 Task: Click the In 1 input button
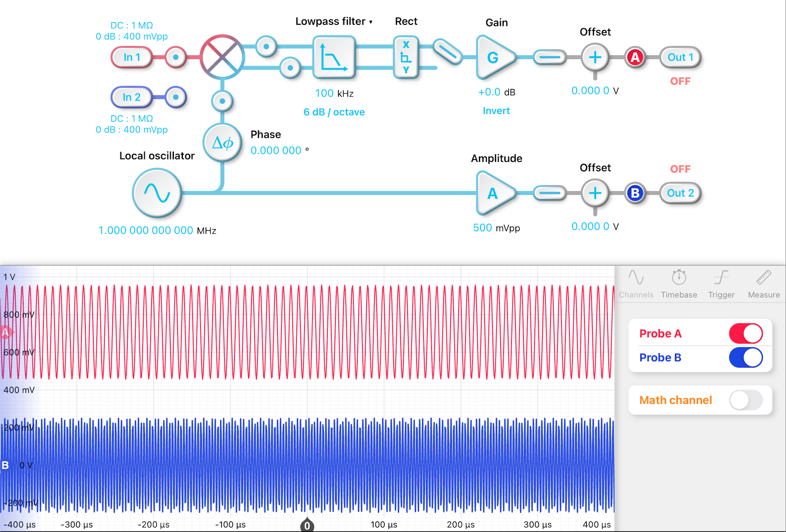click(132, 57)
